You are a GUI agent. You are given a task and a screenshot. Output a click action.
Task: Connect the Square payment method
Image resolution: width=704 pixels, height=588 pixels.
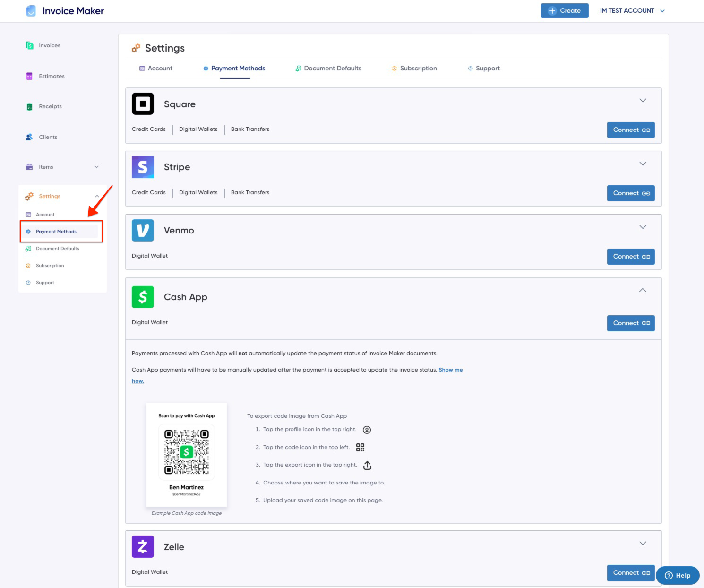pos(631,130)
